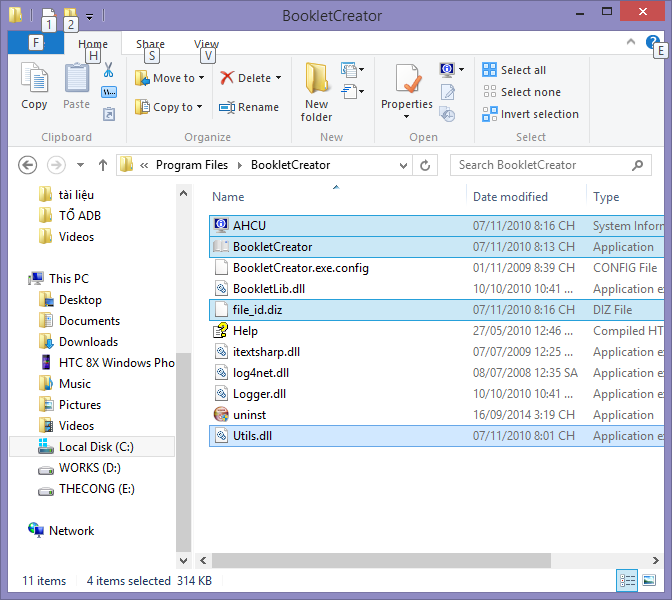Click the search magnifier icon

click(637, 165)
